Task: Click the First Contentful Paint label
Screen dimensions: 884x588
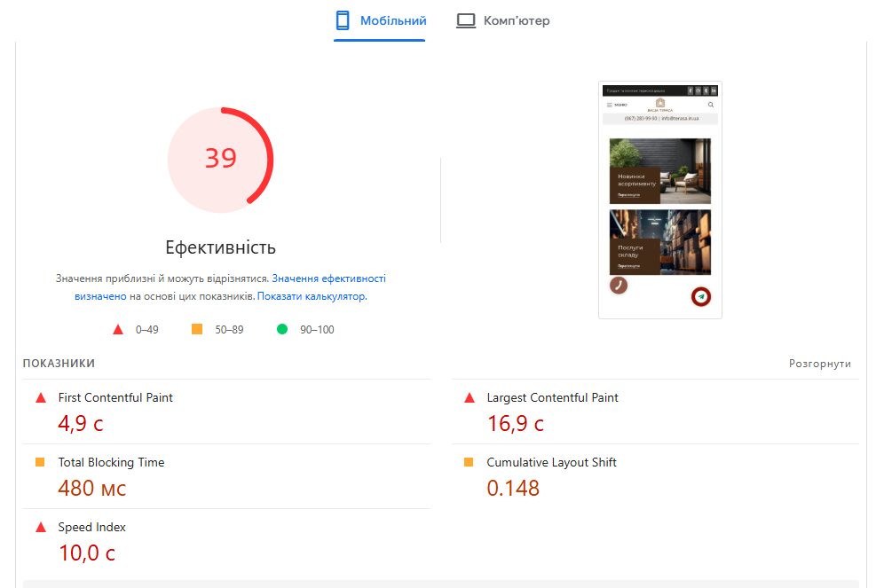Action: pyautogui.click(x=115, y=397)
